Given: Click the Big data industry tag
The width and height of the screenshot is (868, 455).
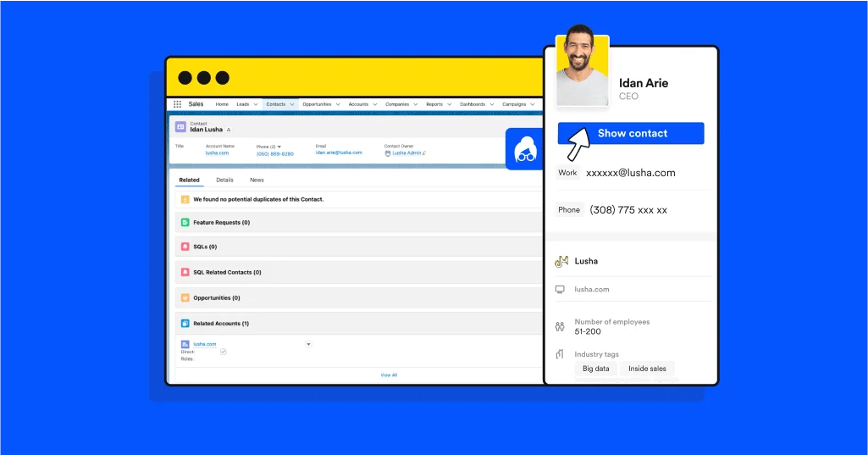Looking at the screenshot, I should tap(595, 369).
